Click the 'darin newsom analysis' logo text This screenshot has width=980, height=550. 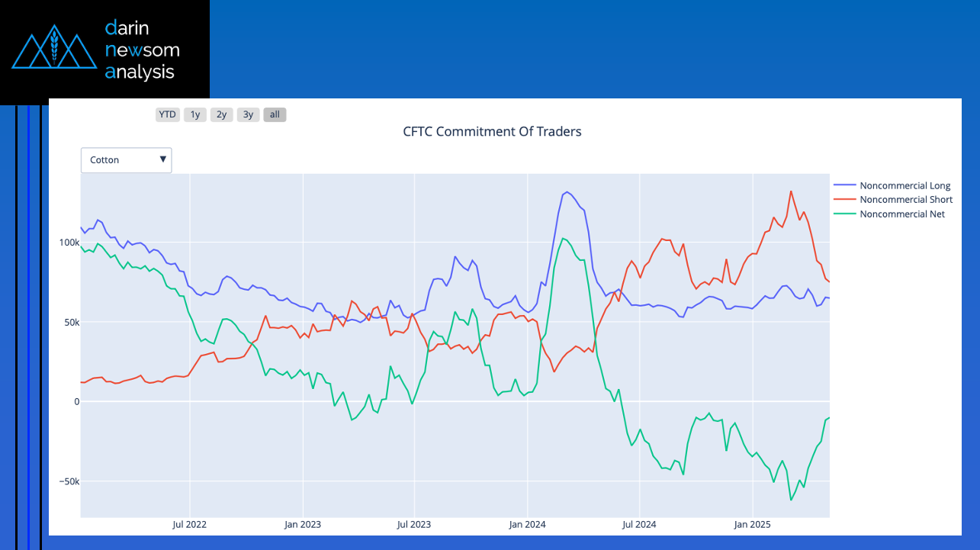[143, 50]
